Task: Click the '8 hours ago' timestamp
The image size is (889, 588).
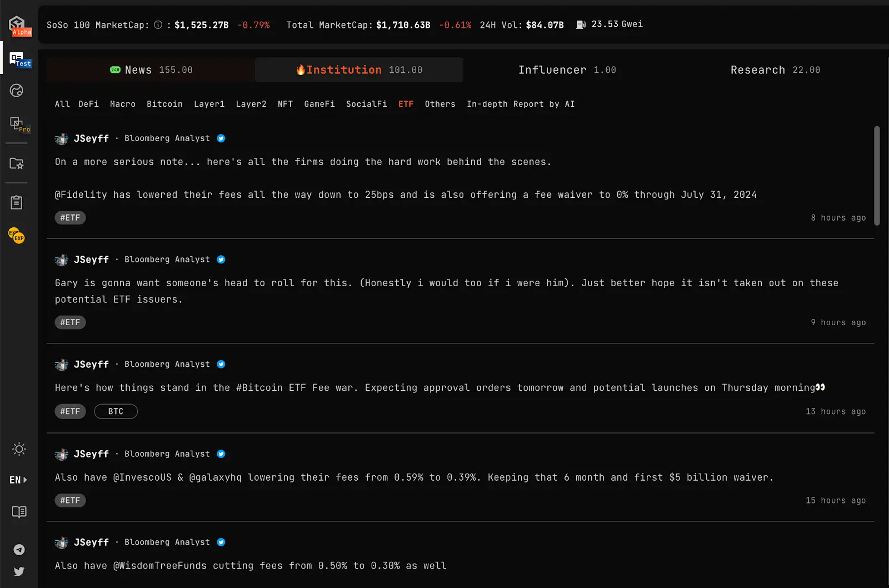Action: point(838,218)
